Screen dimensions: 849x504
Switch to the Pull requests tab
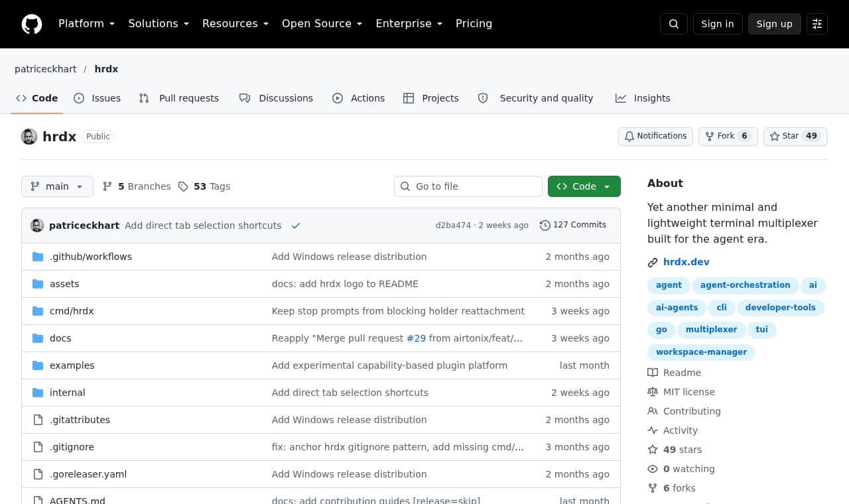[x=178, y=98]
